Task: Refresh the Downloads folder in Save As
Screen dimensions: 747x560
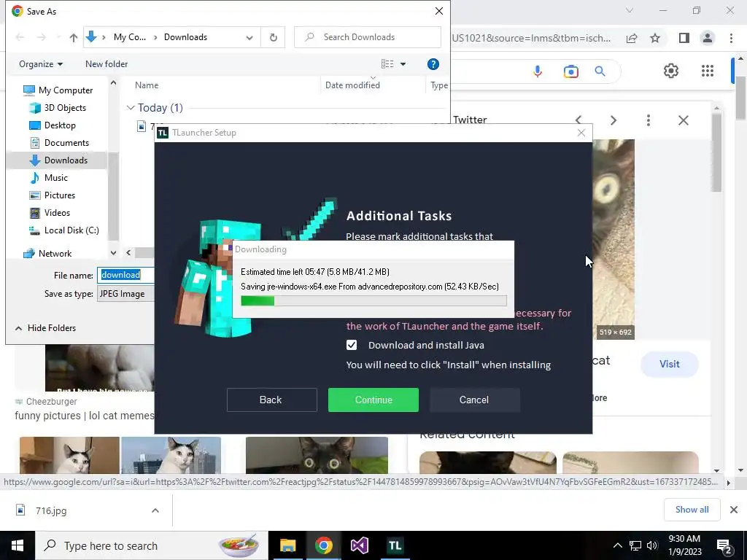Action: click(x=273, y=37)
